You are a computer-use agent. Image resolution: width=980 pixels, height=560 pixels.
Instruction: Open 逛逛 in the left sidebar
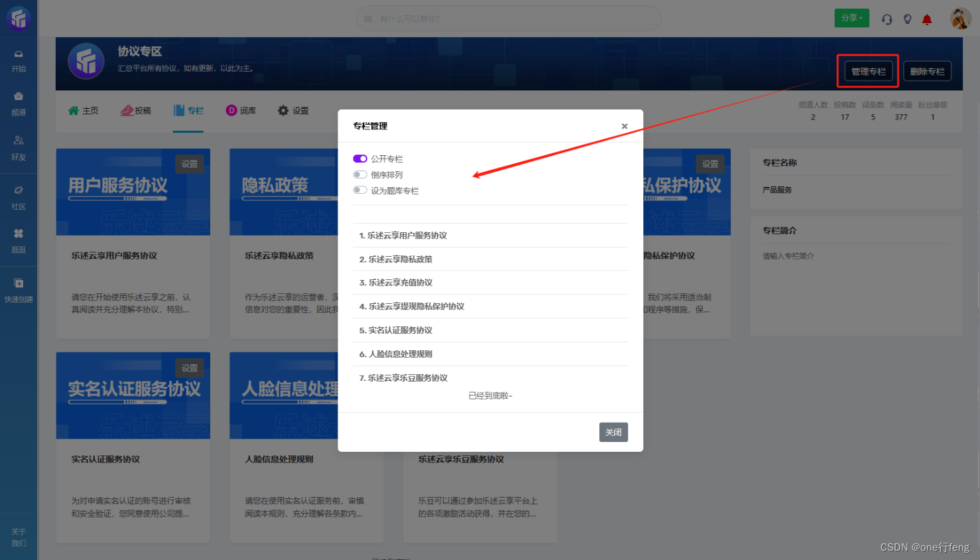[x=19, y=242]
